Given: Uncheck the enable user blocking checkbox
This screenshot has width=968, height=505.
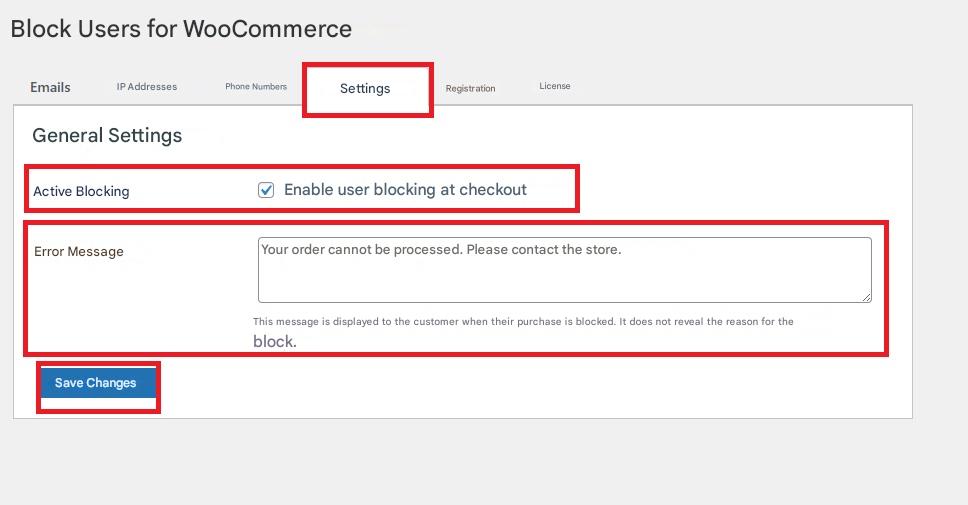Looking at the screenshot, I should [266, 190].
